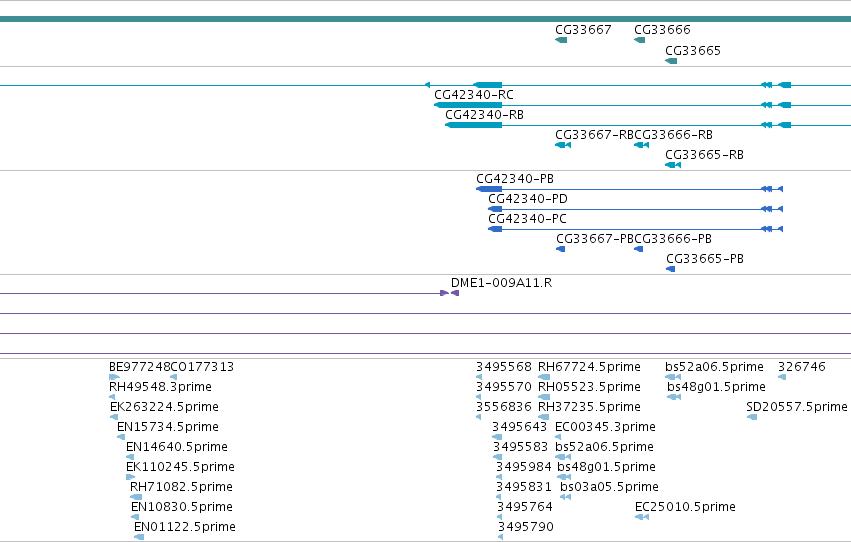Viewport: 851px width, 542px height.
Task: Click exon block of unlabeled transcript above CG42340-RC
Action: 488,85
